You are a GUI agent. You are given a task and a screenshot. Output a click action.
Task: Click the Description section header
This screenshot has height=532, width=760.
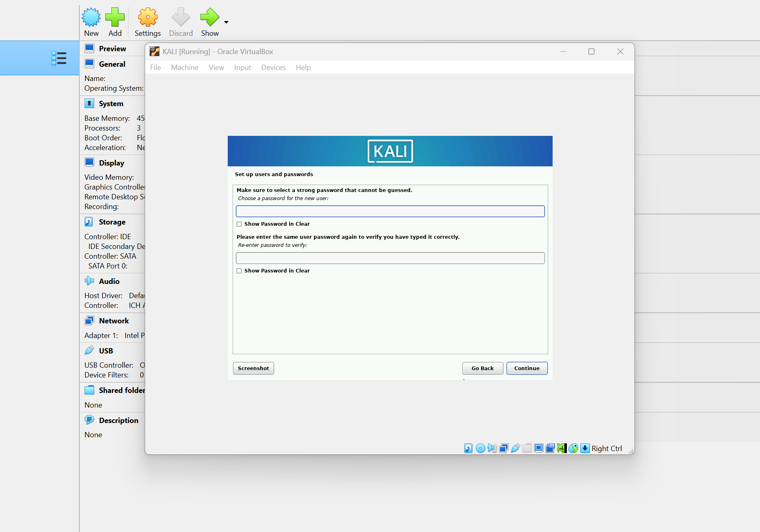pos(119,421)
